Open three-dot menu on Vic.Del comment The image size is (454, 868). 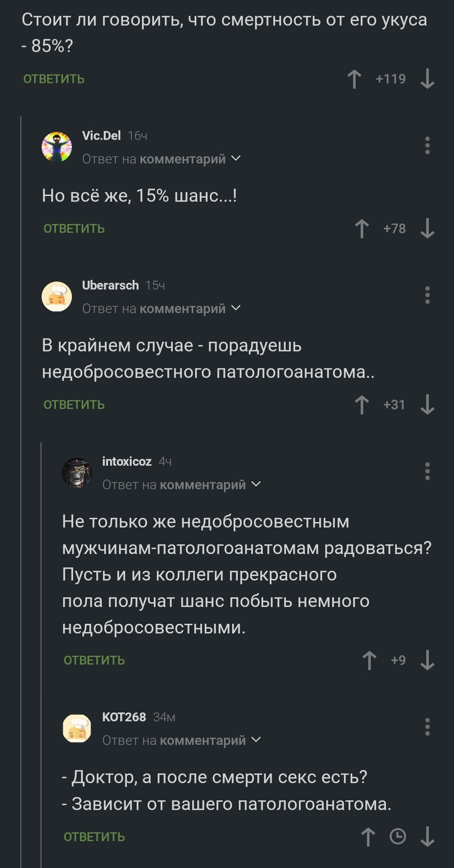[x=428, y=145]
